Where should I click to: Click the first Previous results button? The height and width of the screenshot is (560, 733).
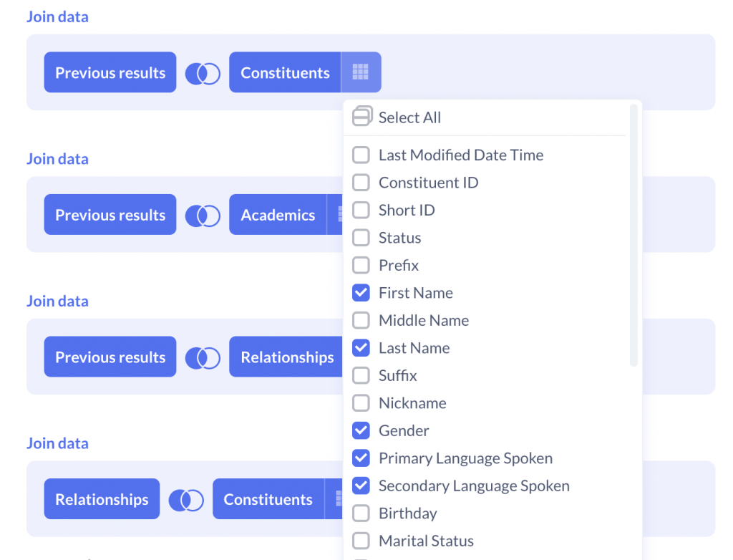coord(110,72)
